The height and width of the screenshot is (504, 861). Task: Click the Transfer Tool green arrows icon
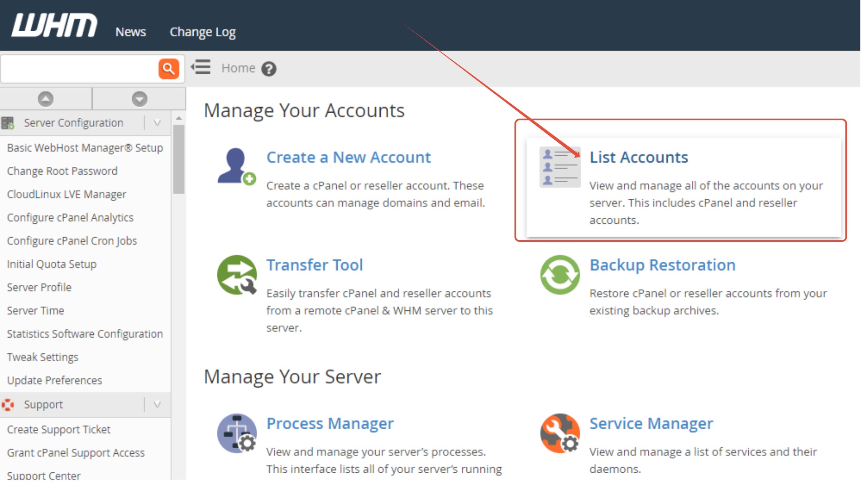click(x=236, y=275)
